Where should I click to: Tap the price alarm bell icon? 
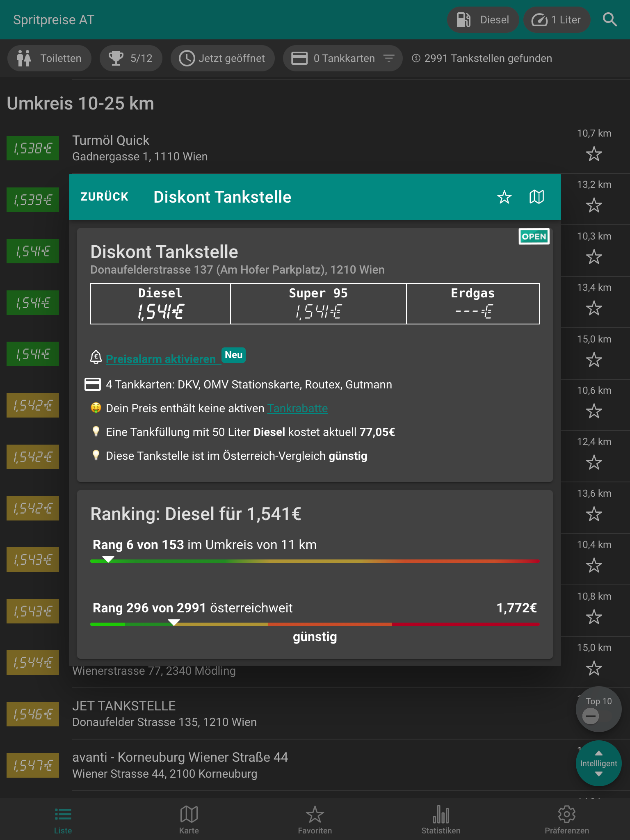(96, 357)
